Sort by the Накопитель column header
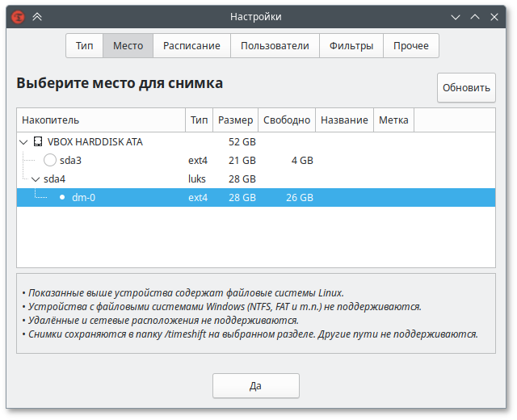Viewport: 517px width, 420px height. 101,120
